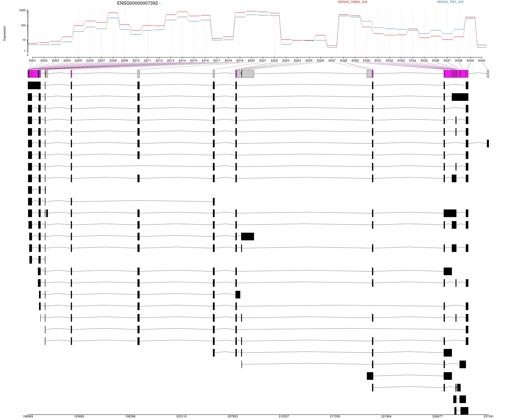Viewport: 512px width, 420px height.
Task: Select exon label E005
Action: tap(79, 61)
